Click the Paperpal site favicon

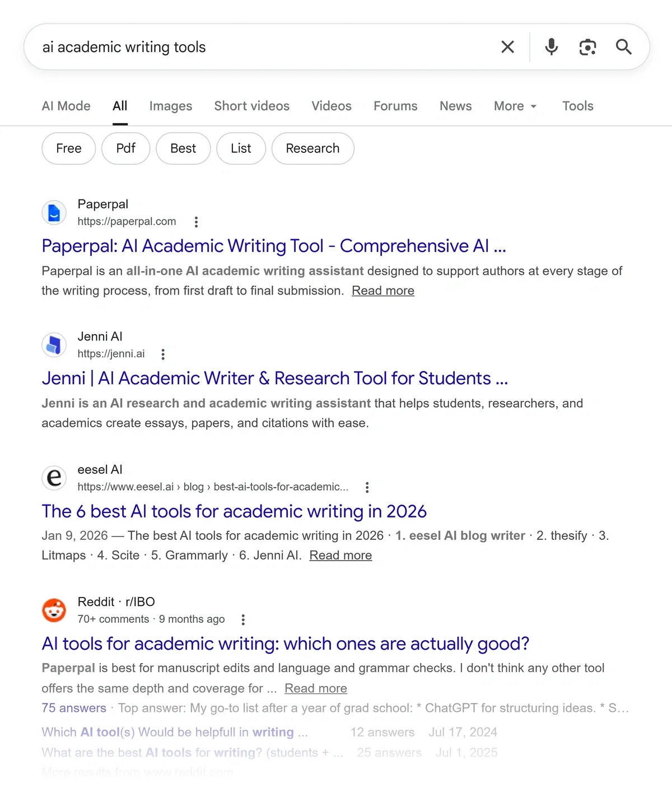[54, 213]
